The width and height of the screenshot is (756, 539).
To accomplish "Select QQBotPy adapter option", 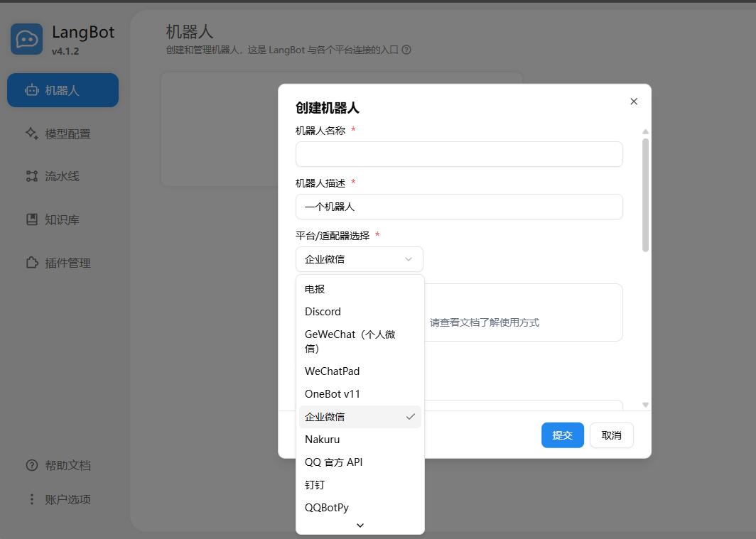I will coord(360,507).
